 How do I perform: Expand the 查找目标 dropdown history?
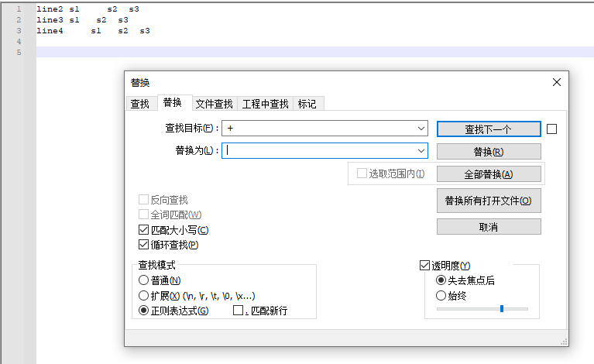tap(421, 128)
